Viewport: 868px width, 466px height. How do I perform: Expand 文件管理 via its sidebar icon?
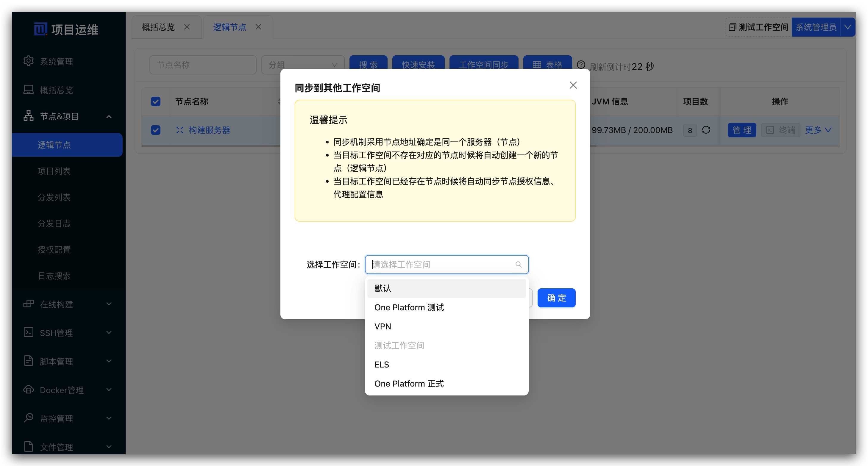(x=29, y=446)
